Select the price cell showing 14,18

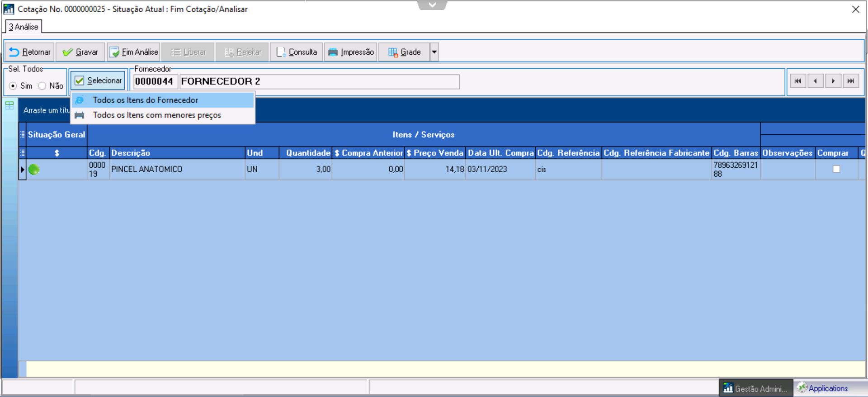435,170
